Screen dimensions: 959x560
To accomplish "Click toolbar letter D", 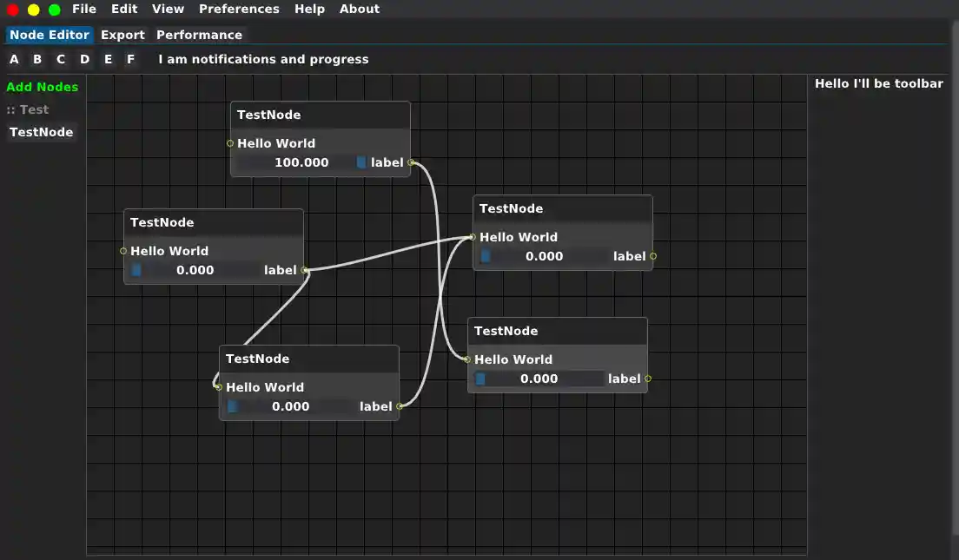I will (84, 60).
